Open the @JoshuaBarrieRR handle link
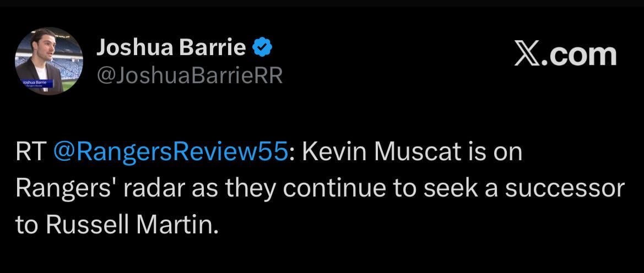Viewport: 644px width, 273px height. [190, 76]
